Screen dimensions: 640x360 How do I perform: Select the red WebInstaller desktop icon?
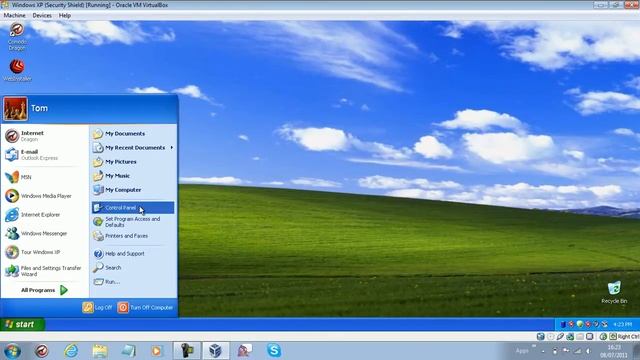point(17,70)
